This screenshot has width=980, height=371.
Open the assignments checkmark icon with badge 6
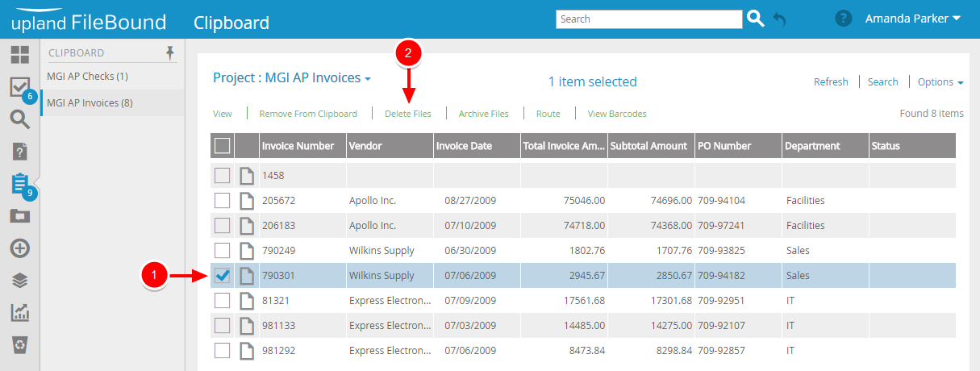(x=19, y=86)
